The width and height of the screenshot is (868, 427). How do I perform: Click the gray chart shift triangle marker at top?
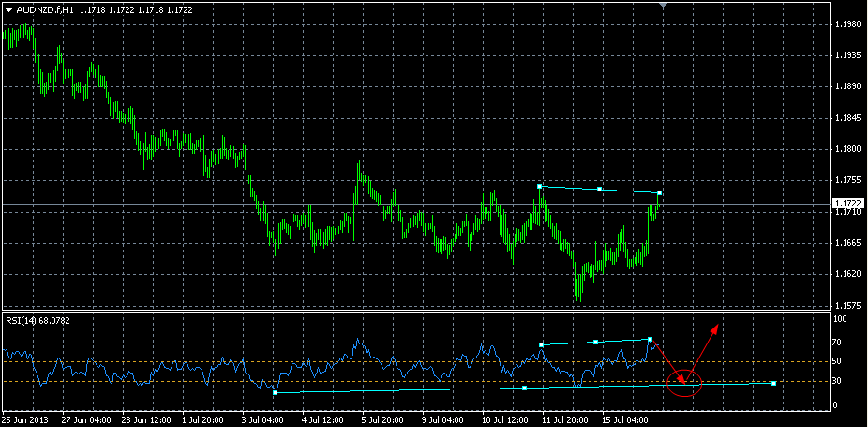pos(663,5)
